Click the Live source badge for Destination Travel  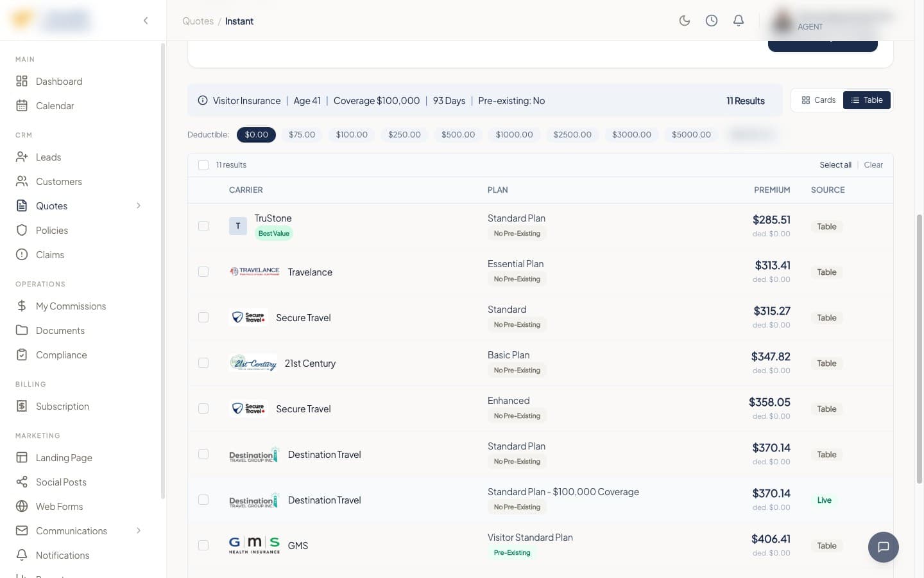(825, 500)
